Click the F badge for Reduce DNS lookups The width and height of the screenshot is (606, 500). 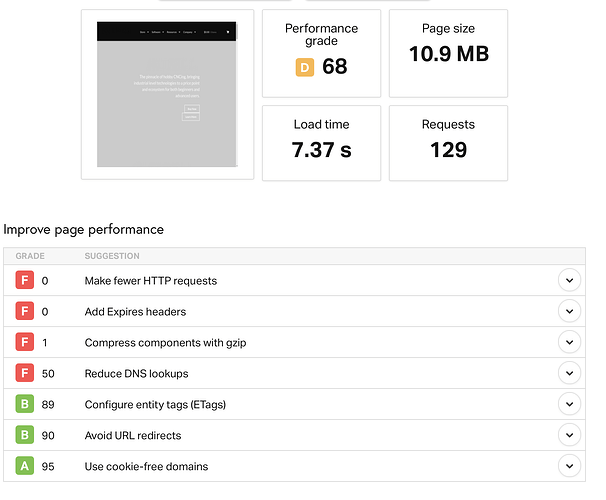[x=25, y=373]
